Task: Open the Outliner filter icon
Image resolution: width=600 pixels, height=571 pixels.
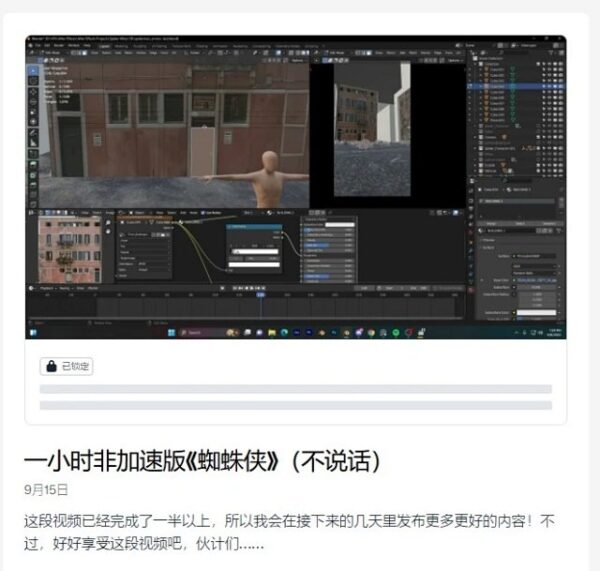Action: tap(551, 52)
